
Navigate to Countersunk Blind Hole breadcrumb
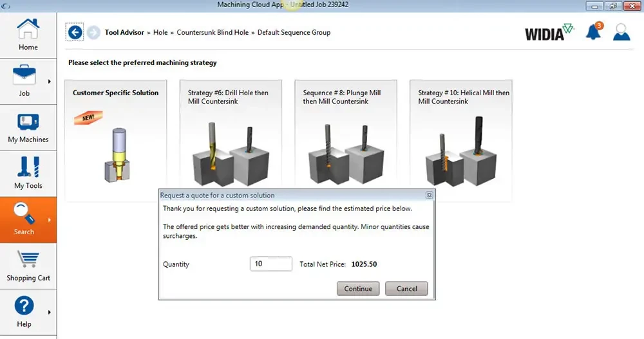click(213, 32)
